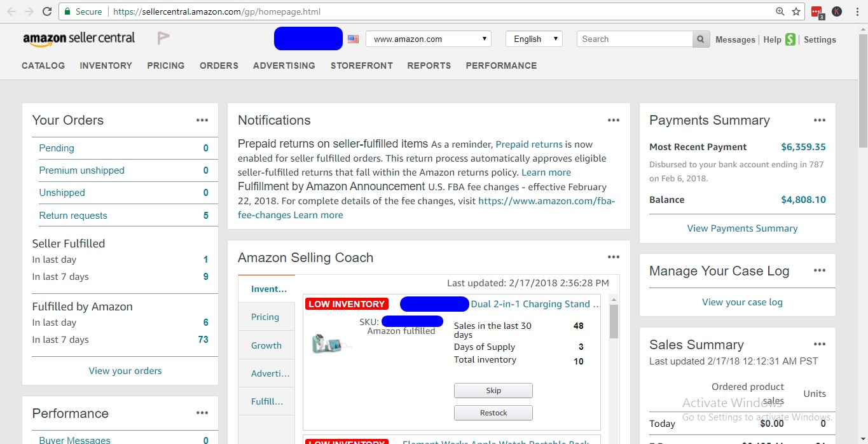Click the Restock button
Viewport: 868px width, 444px height.
pyautogui.click(x=493, y=413)
